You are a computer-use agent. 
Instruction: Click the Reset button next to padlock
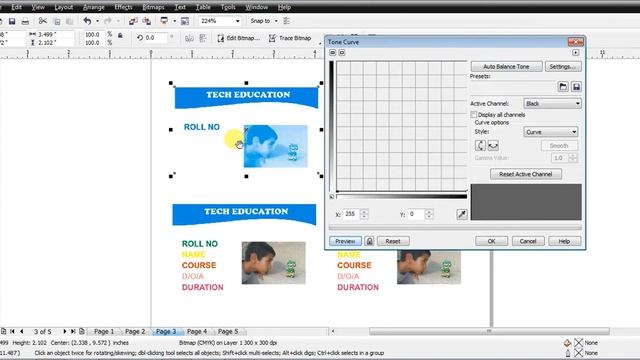tap(393, 241)
